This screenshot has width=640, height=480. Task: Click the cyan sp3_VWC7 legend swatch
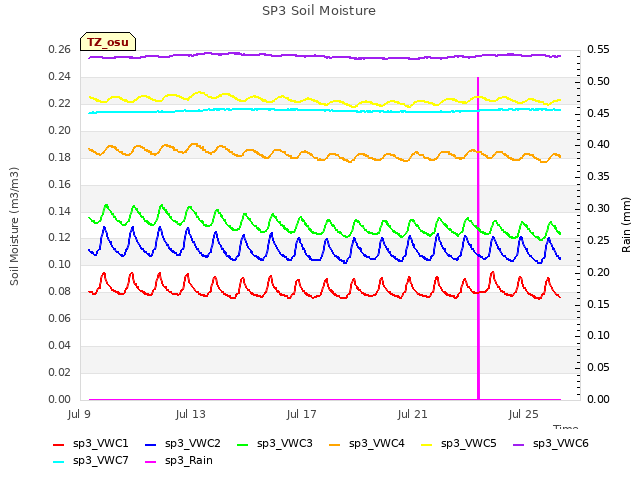coord(58,462)
